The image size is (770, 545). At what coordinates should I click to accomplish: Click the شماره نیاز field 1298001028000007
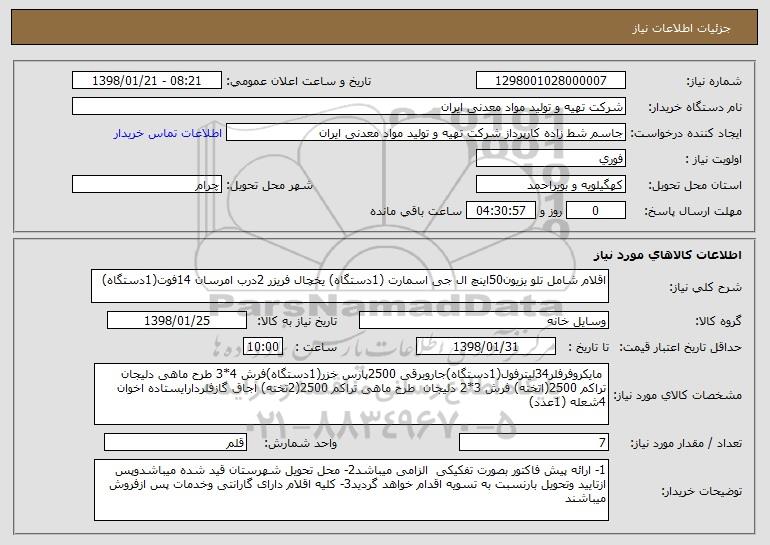[x=550, y=81]
